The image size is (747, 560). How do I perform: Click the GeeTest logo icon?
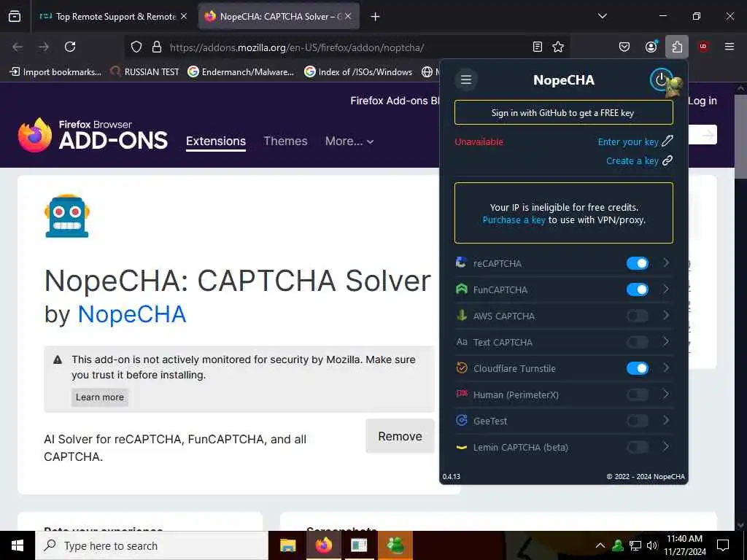(461, 420)
